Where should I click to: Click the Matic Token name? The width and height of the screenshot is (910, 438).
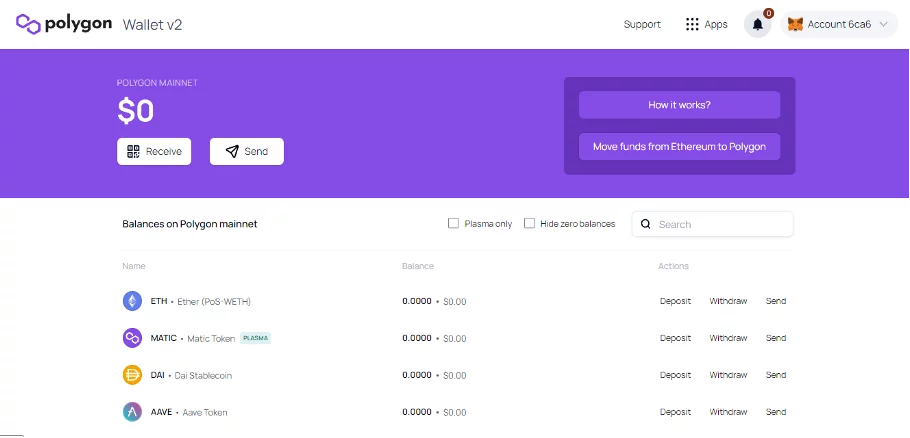coord(211,338)
